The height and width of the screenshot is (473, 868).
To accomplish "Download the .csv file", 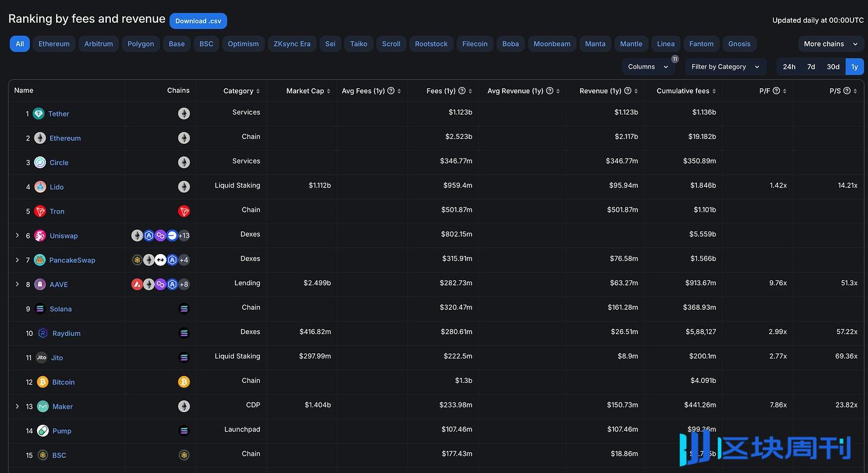I will click(199, 21).
